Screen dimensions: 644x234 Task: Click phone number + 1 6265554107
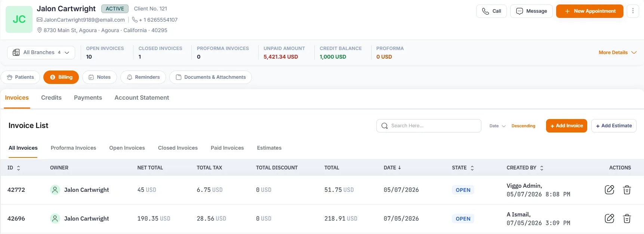click(x=158, y=20)
